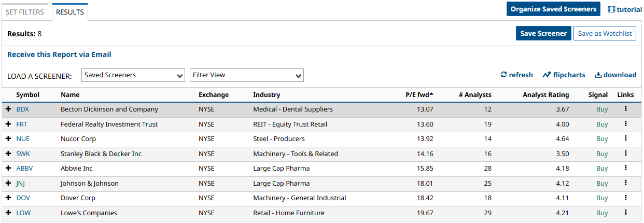644x223 pixels.
Task: Select the Results tab
Action: (x=70, y=12)
